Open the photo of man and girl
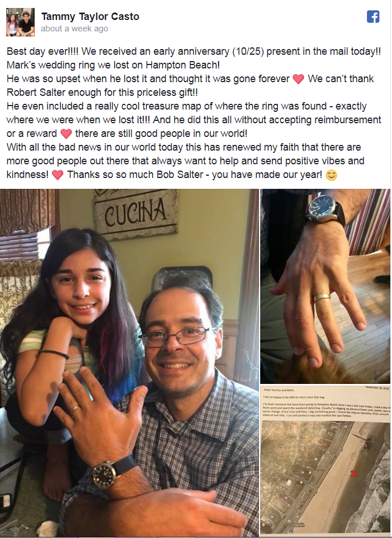Image resolution: width=392 pixels, height=538 pixels. pos(130,363)
